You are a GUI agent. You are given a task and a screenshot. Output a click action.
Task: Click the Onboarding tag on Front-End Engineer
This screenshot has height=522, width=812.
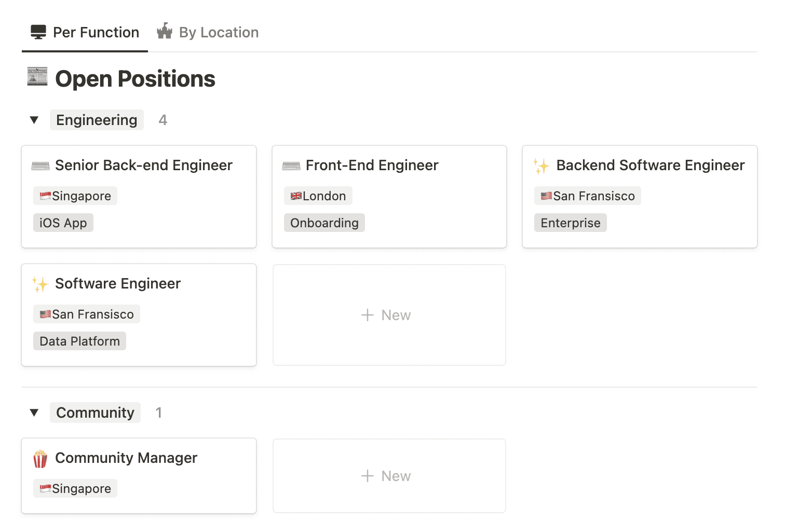click(324, 223)
